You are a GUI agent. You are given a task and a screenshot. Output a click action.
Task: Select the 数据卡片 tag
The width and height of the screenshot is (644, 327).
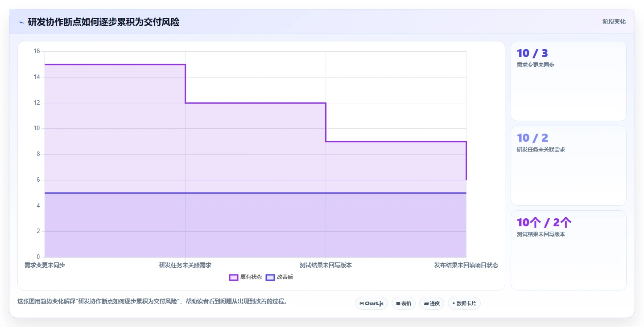464,303
